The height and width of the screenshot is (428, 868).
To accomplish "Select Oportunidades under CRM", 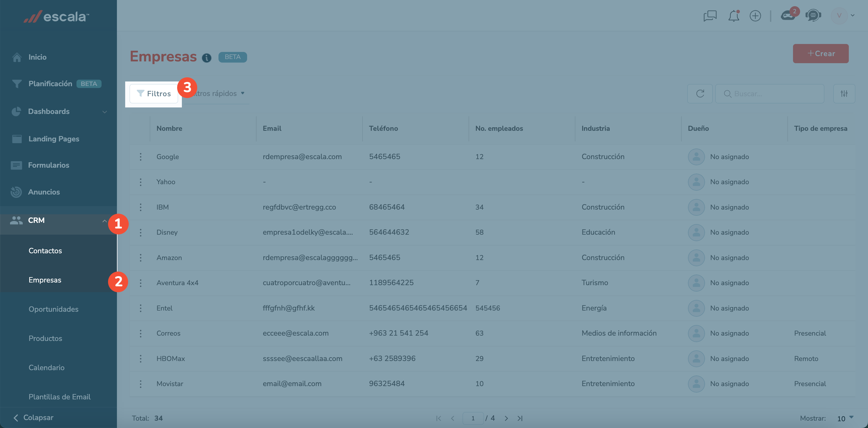I will pyautogui.click(x=53, y=309).
